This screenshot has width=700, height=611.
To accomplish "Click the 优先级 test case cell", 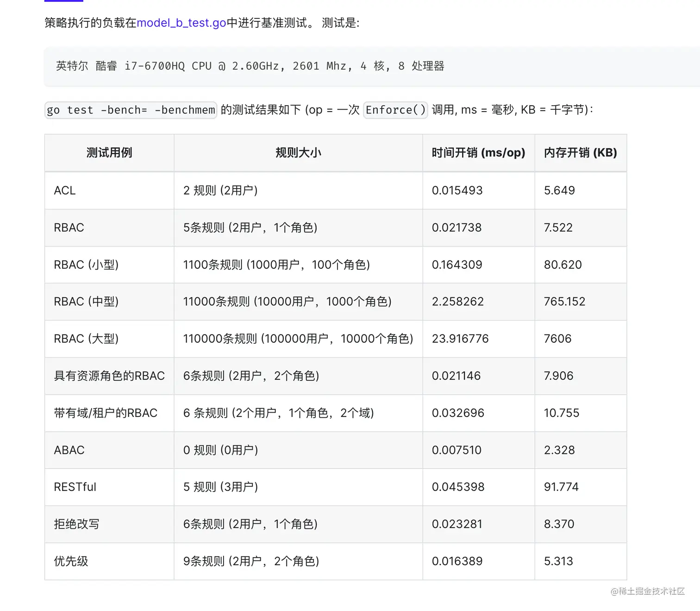I will 109,561.
